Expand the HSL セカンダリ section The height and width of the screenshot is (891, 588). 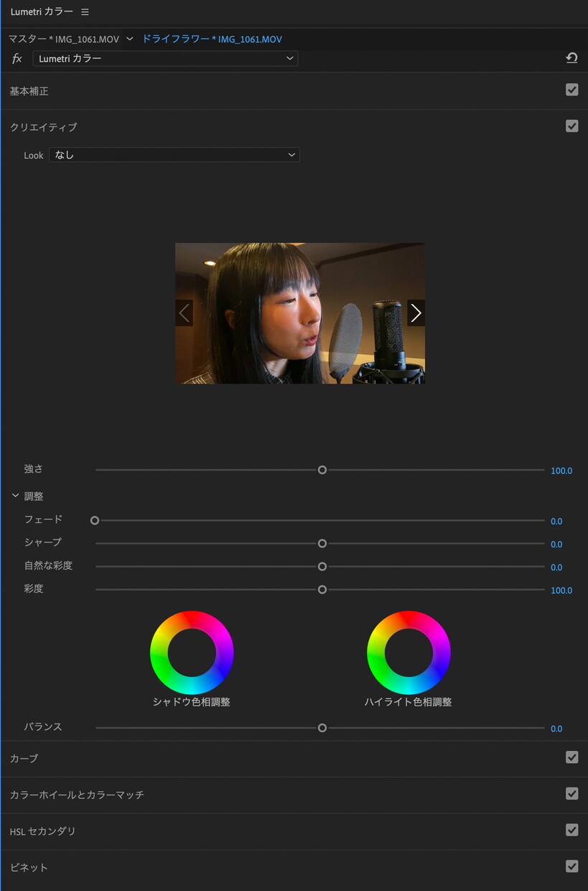(42, 831)
